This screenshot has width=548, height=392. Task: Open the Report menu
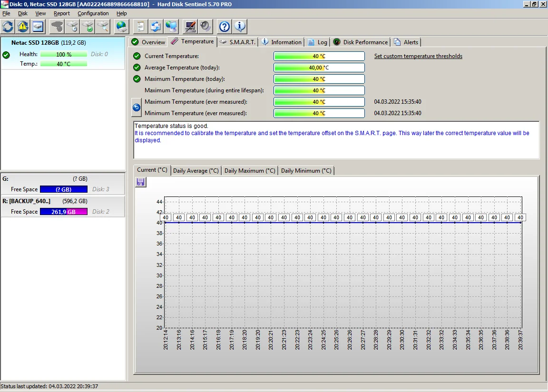(x=62, y=13)
